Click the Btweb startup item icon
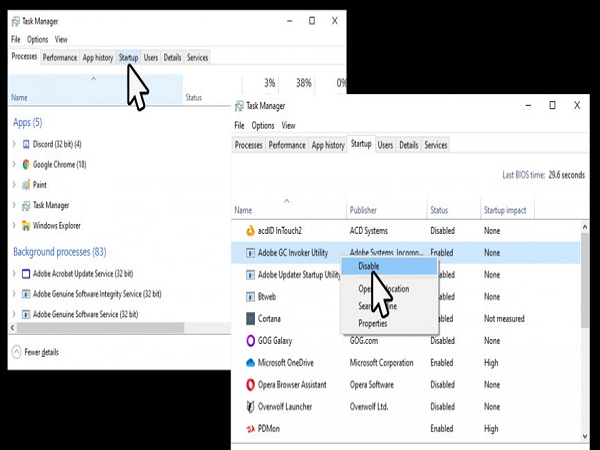The width and height of the screenshot is (600, 450). click(250, 297)
